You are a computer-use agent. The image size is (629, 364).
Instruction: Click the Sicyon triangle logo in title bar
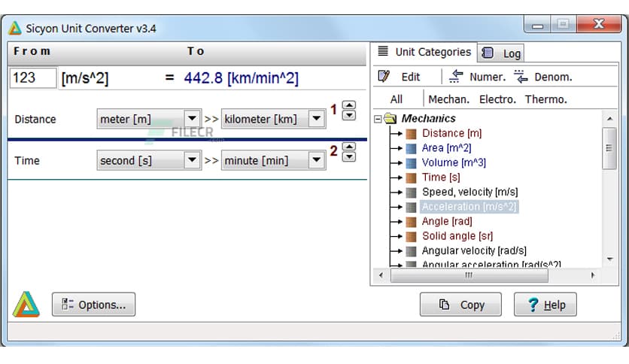click(15, 28)
